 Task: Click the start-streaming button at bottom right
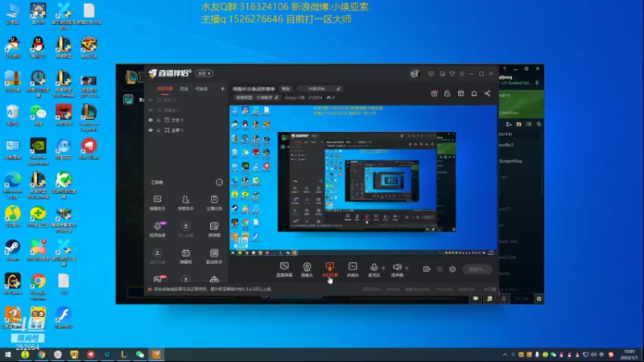click(x=477, y=269)
